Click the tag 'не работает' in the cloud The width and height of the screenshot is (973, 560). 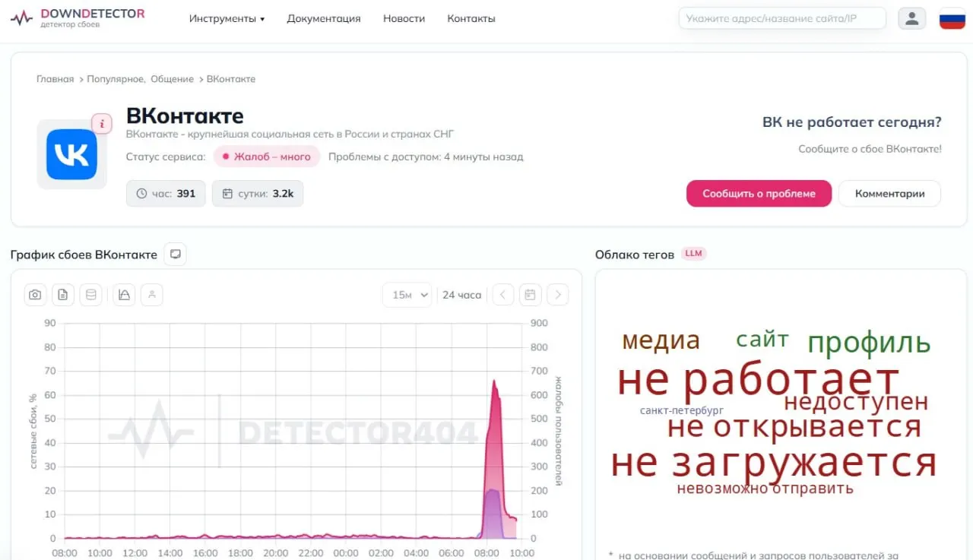[x=758, y=380]
